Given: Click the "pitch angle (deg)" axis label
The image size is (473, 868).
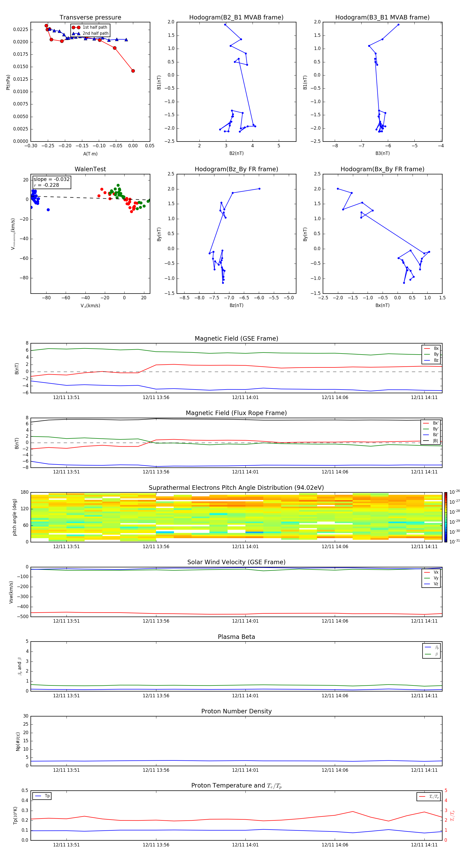Looking at the screenshot, I should pyautogui.click(x=14, y=517).
